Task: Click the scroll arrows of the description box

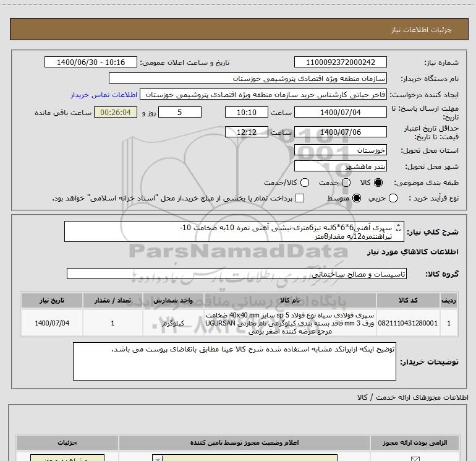Action: (x=399, y=227)
